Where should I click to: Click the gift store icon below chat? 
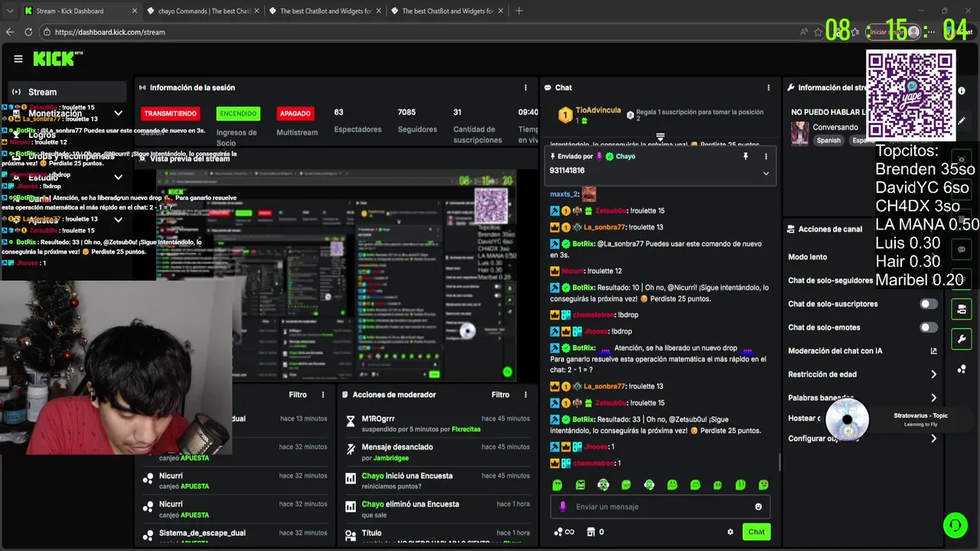(x=591, y=532)
